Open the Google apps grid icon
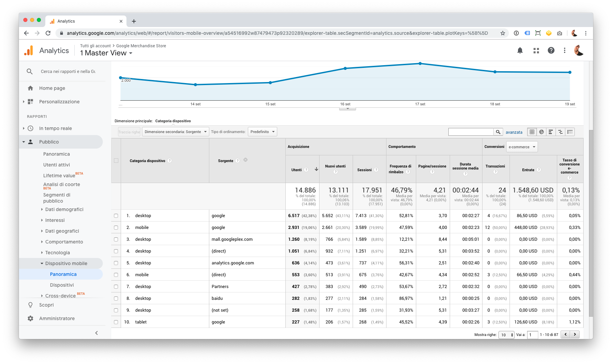 click(536, 51)
